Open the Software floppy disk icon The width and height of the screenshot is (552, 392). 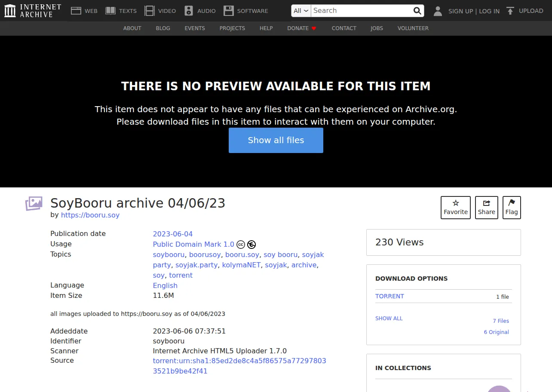click(229, 11)
